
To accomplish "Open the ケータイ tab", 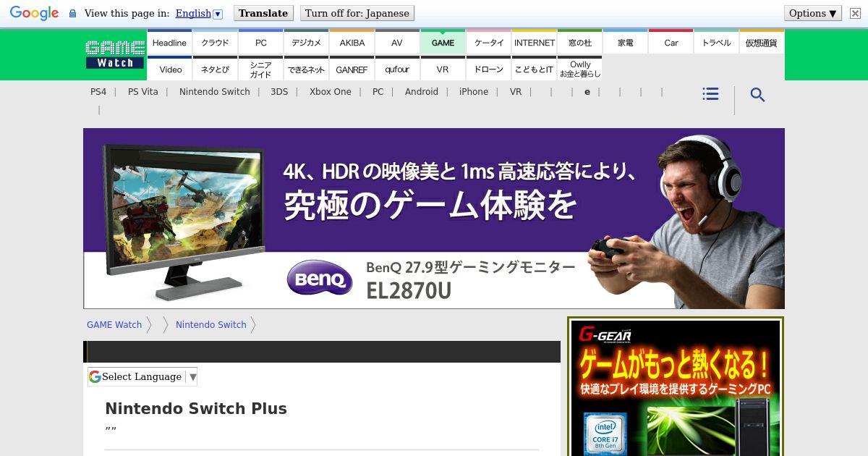I will (x=488, y=42).
